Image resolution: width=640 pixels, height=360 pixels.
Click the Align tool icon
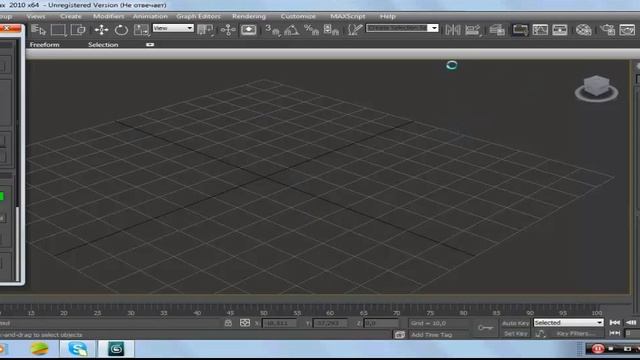pos(473,30)
